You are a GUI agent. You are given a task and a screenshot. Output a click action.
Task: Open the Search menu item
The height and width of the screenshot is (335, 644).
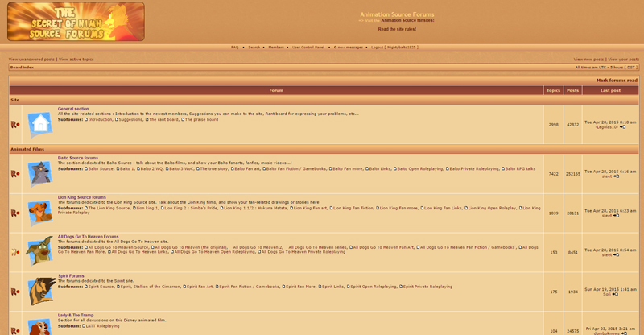point(254,48)
